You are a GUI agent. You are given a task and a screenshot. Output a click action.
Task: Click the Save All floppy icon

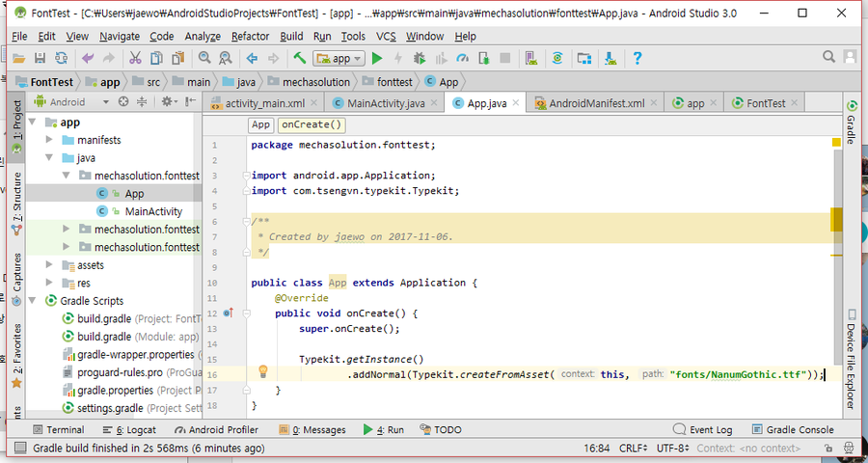pyautogui.click(x=40, y=58)
